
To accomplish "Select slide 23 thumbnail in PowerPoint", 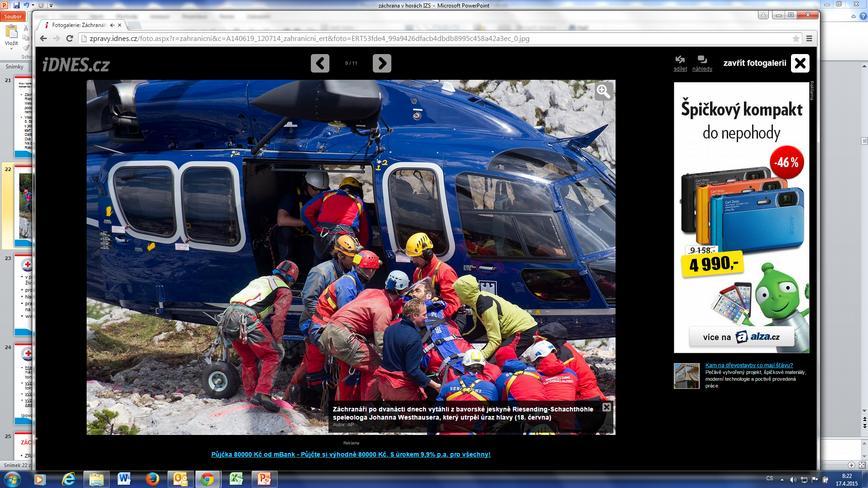I will click(25, 294).
